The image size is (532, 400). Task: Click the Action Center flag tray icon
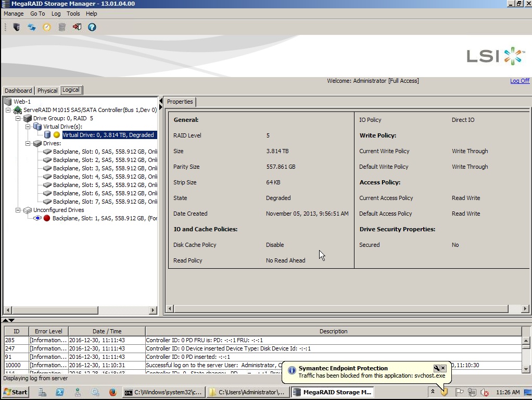tap(459, 392)
